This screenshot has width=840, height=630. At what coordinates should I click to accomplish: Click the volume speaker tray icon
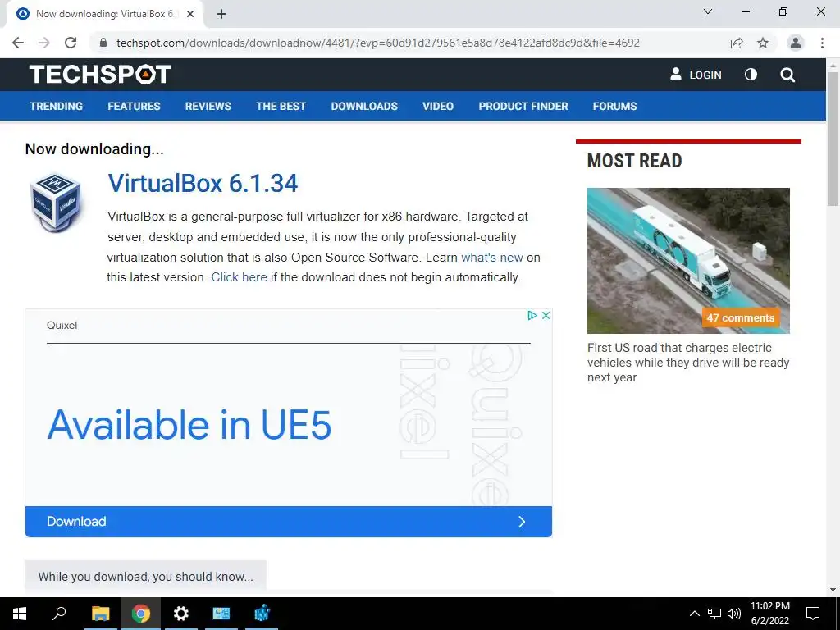coord(734,614)
